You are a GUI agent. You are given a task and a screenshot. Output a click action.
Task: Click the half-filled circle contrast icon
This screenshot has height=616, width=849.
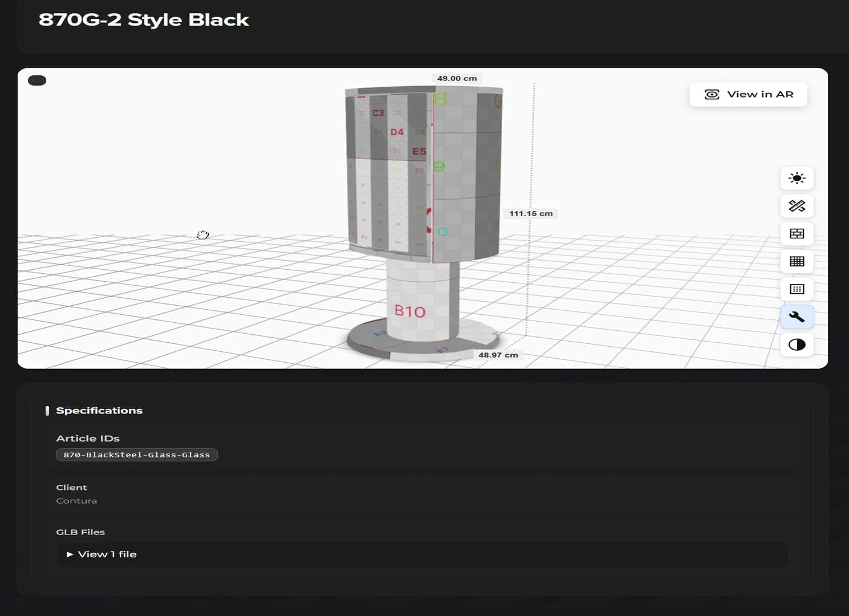pyautogui.click(x=797, y=345)
